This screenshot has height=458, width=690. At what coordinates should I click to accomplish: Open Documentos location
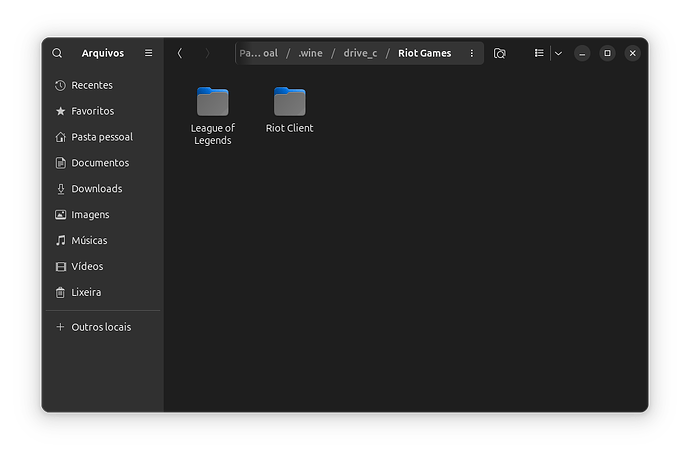click(100, 163)
